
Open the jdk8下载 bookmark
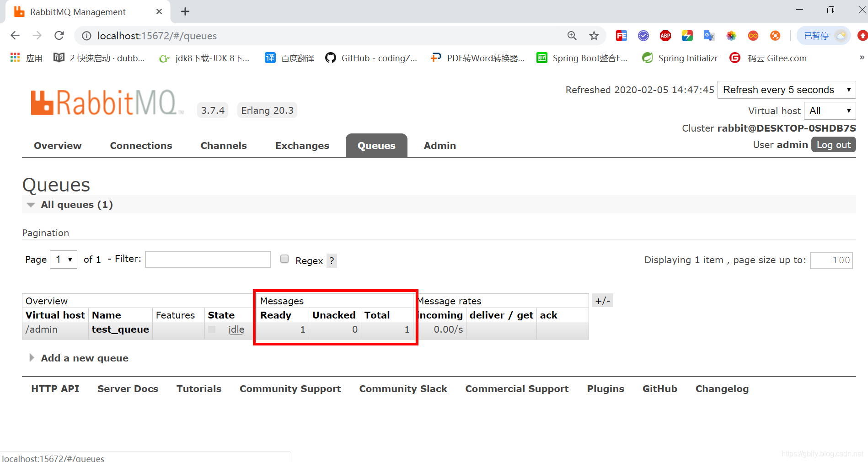click(204, 58)
